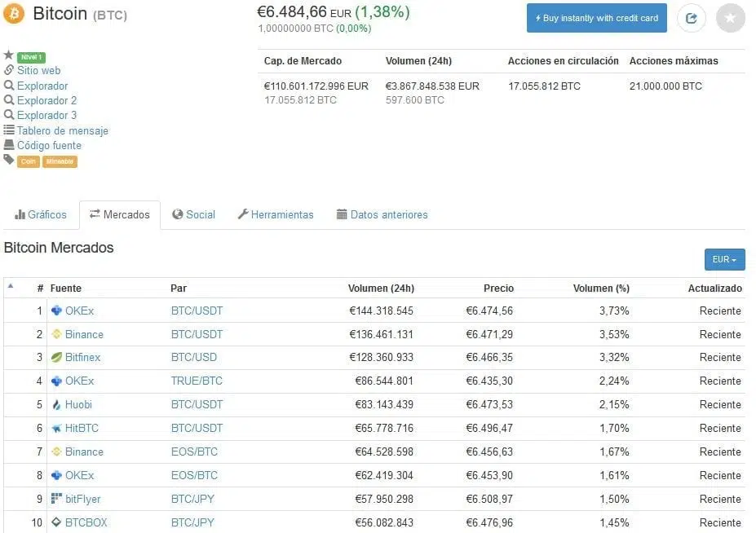This screenshot has width=756, height=533.
Task: Click the Nivel 1 green badge
Action: tap(31, 57)
